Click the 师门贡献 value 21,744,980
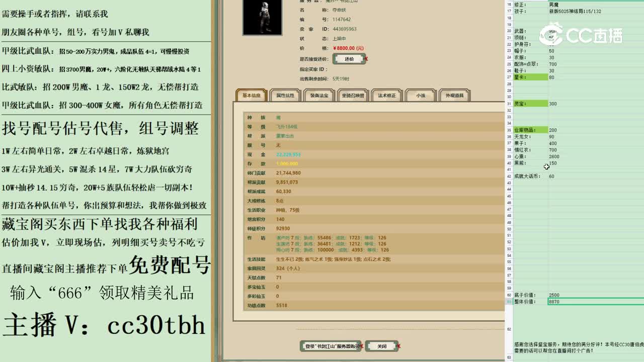 (288, 173)
